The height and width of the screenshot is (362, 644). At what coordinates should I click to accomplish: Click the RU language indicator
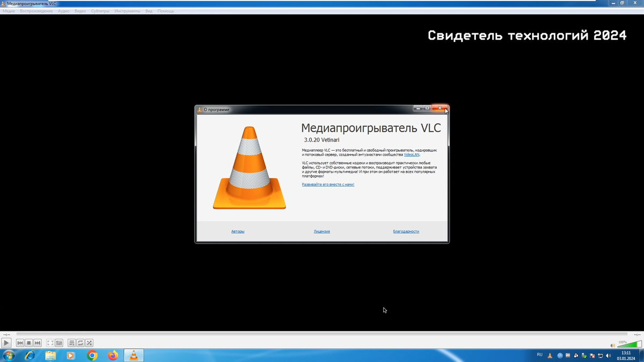[x=540, y=355]
